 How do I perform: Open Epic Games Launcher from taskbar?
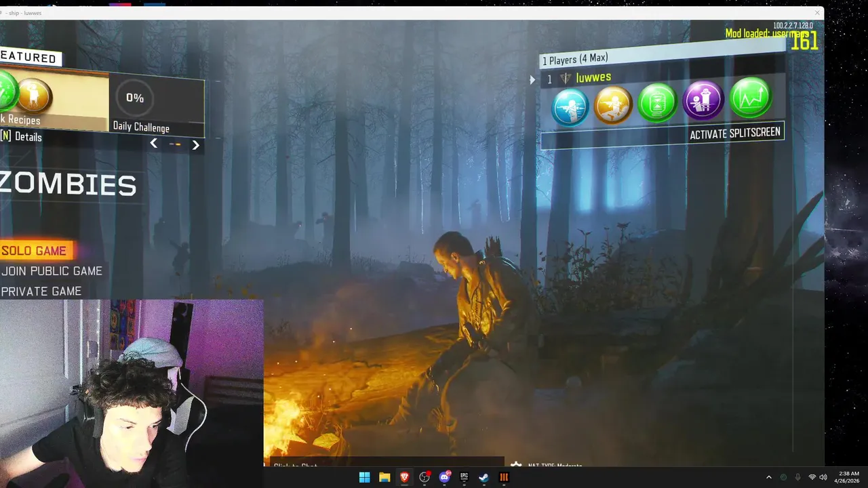click(x=465, y=477)
